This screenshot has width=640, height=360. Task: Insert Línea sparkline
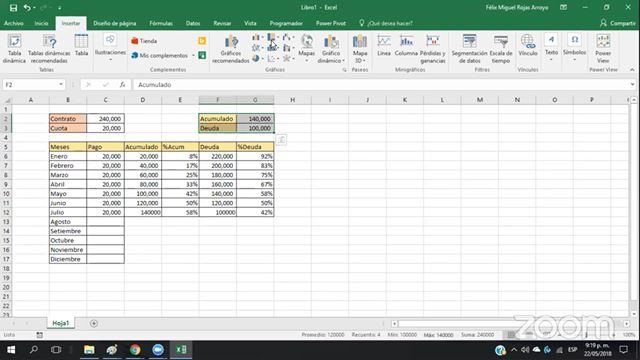click(x=384, y=45)
